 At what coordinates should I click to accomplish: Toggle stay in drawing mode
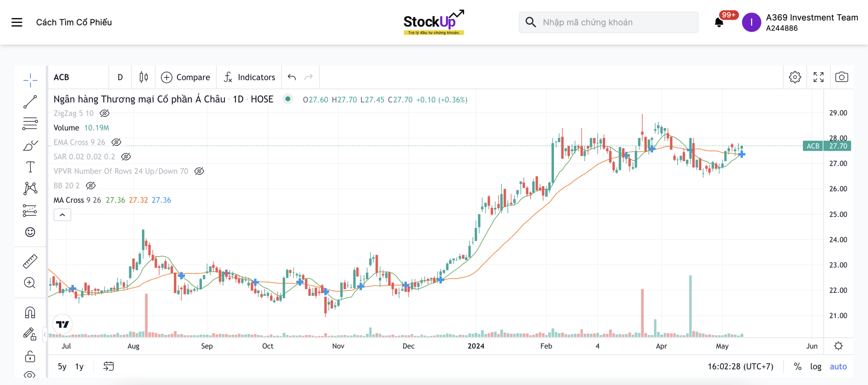30,334
